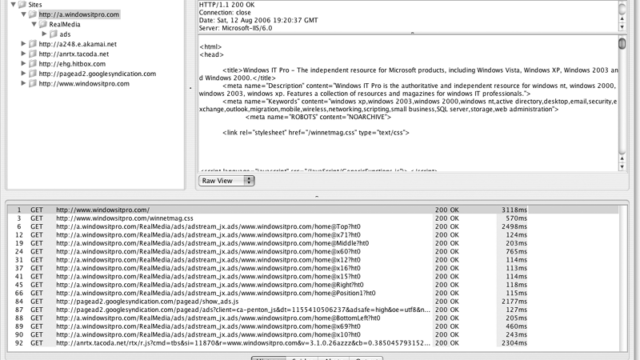Screen dimensions: 640x360
Task: Click the Server: Microsoft-IIS/6.0 header line
Action: (236, 28)
